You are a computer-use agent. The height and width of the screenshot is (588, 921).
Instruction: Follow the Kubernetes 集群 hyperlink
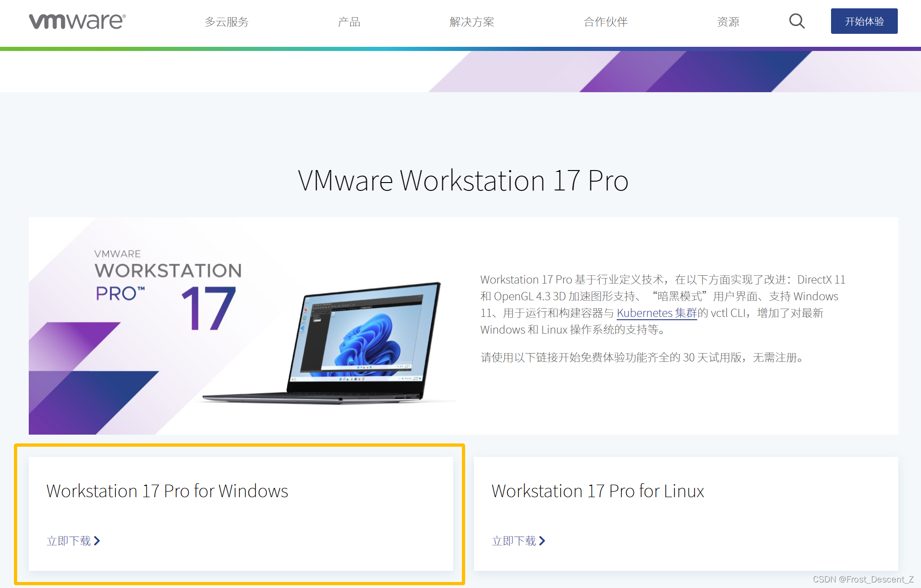(657, 313)
